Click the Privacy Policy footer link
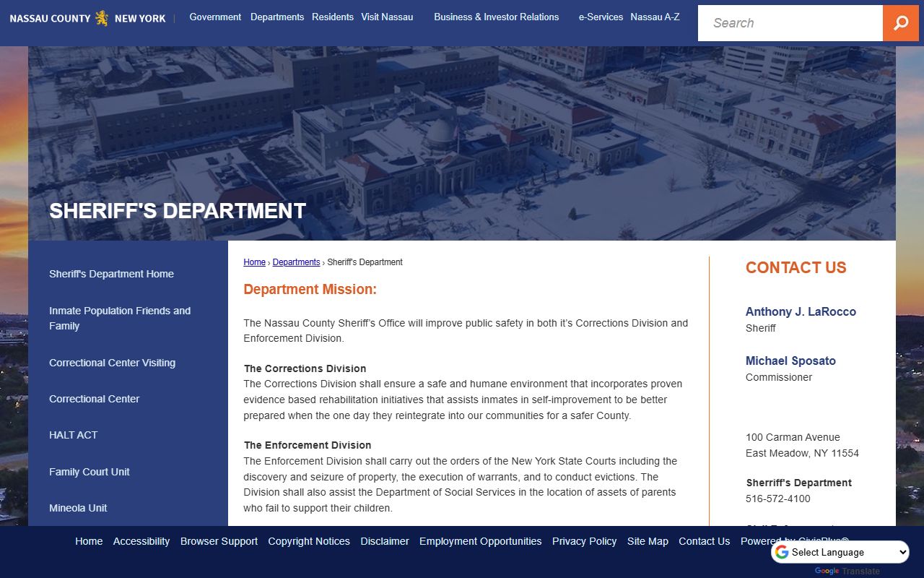 click(584, 541)
